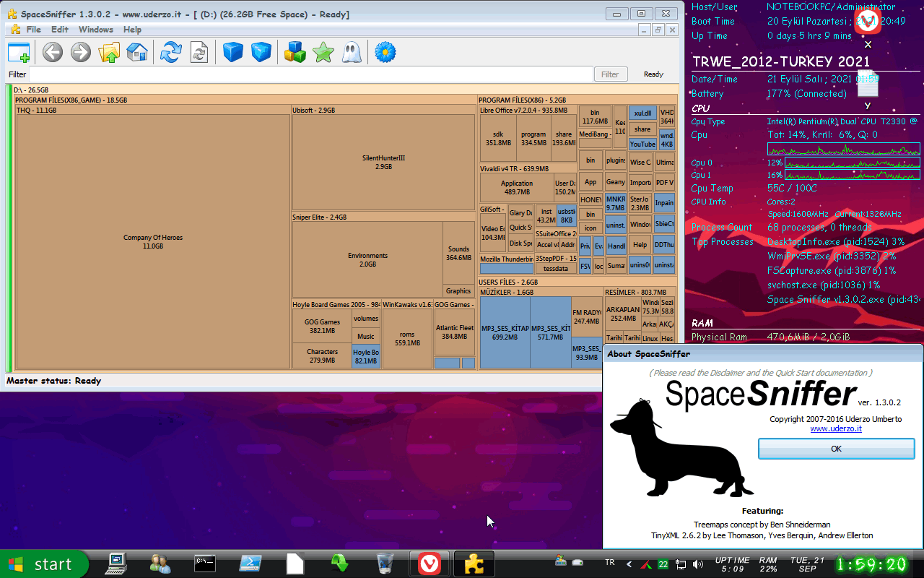Screen dimensions: 924x578
Task: Click OK in About SpaceSniffer dialog
Action: [x=836, y=449]
